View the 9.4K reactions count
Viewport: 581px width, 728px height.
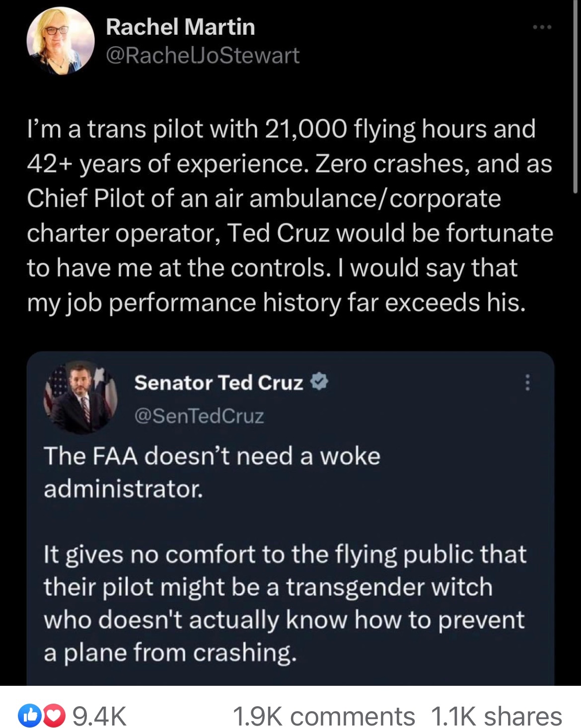coord(99,716)
